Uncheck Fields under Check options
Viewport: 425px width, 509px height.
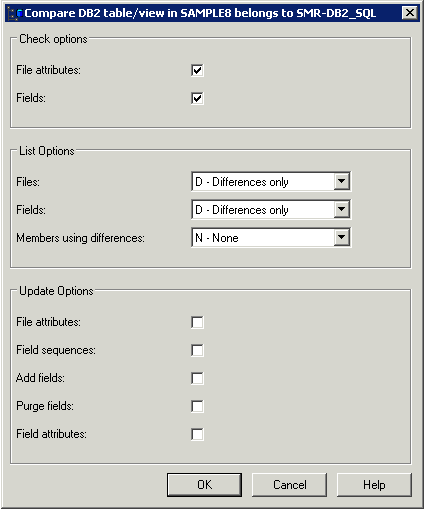tap(197, 98)
